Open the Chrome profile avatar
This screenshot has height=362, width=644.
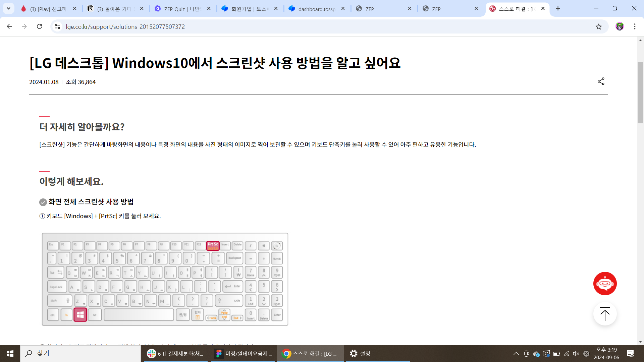[x=620, y=26]
